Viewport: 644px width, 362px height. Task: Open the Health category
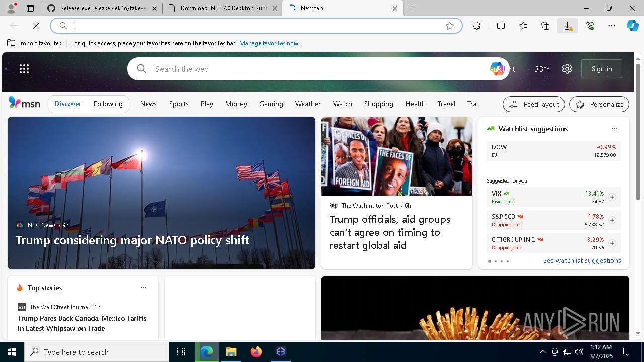point(416,104)
